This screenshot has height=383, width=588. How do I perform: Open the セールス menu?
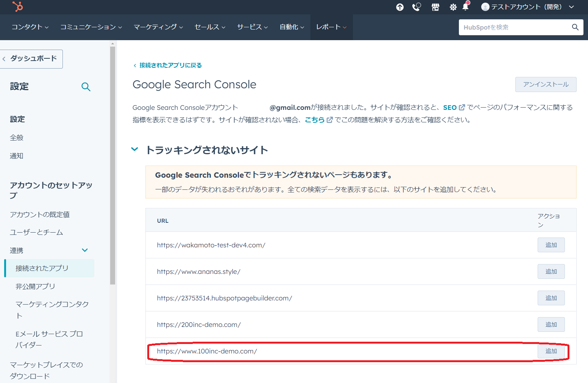pyautogui.click(x=210, y=27)
